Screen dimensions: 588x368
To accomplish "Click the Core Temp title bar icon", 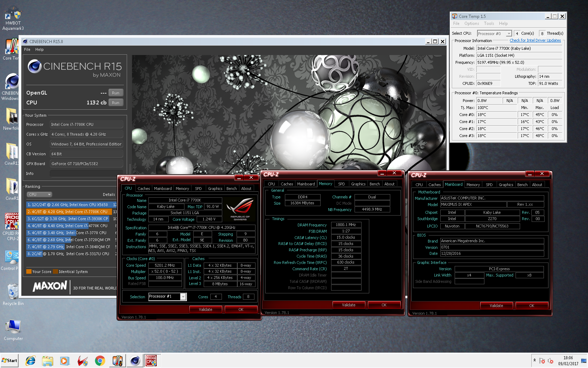I will pos(455,16).
